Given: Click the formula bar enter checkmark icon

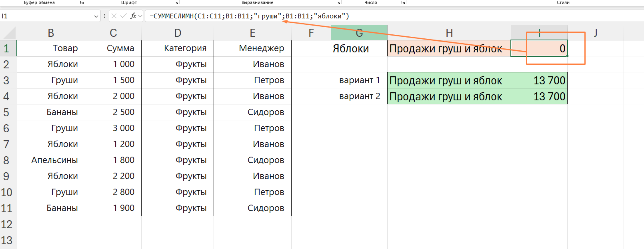Looking at the screenshot, I should (124, 16).
